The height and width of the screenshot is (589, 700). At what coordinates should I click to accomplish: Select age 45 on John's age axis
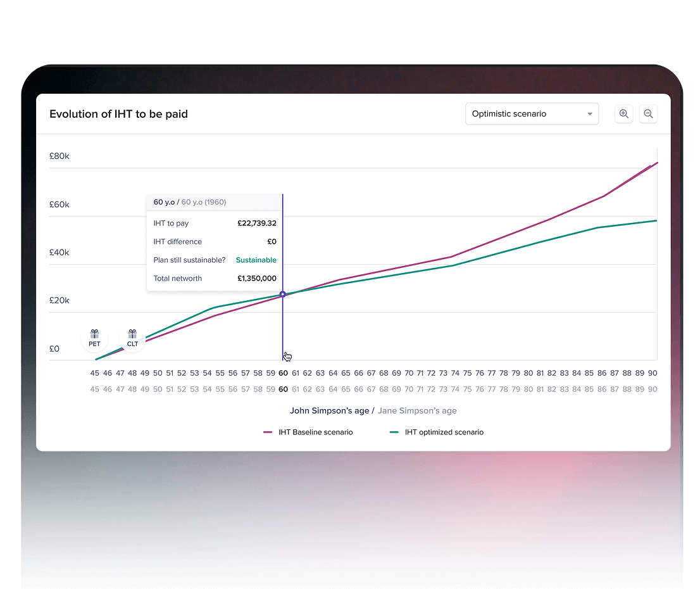pyautogui.click(x=95, y=374)
